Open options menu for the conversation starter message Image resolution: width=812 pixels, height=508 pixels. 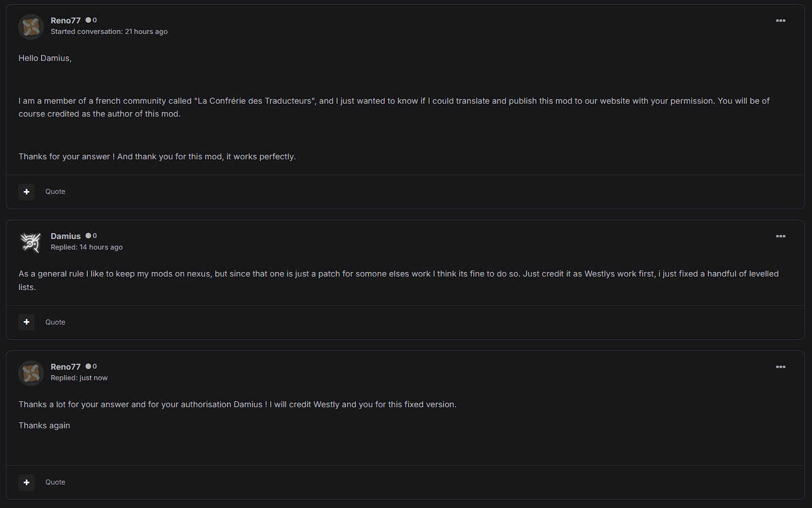click(780, 21)
